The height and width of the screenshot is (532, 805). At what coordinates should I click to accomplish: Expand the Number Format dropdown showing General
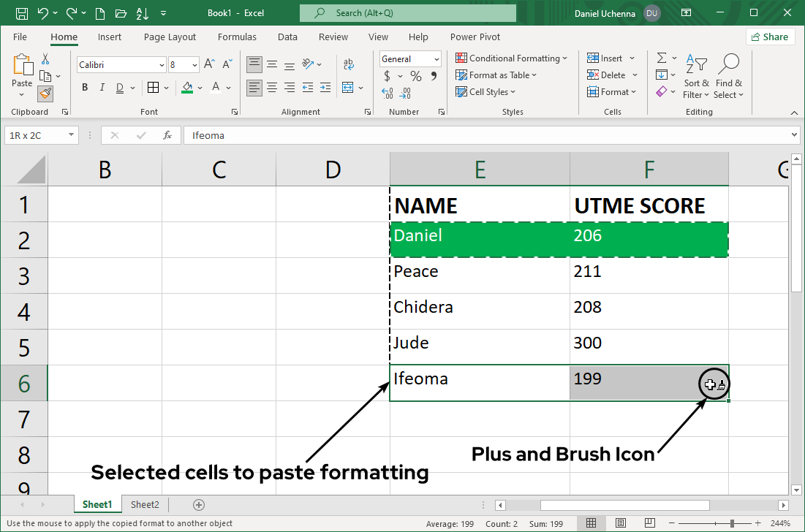click(x=436, y=59)
